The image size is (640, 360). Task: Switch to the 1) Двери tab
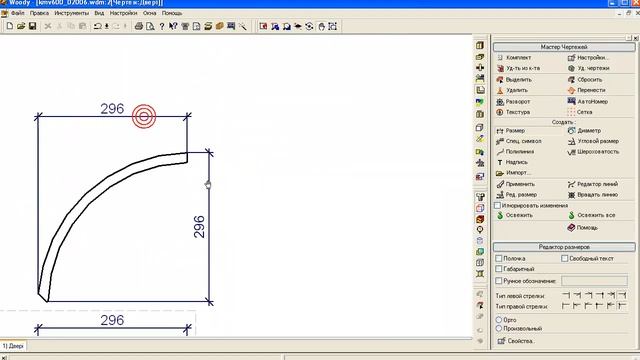pyautogui.click(x=13, y=346)
